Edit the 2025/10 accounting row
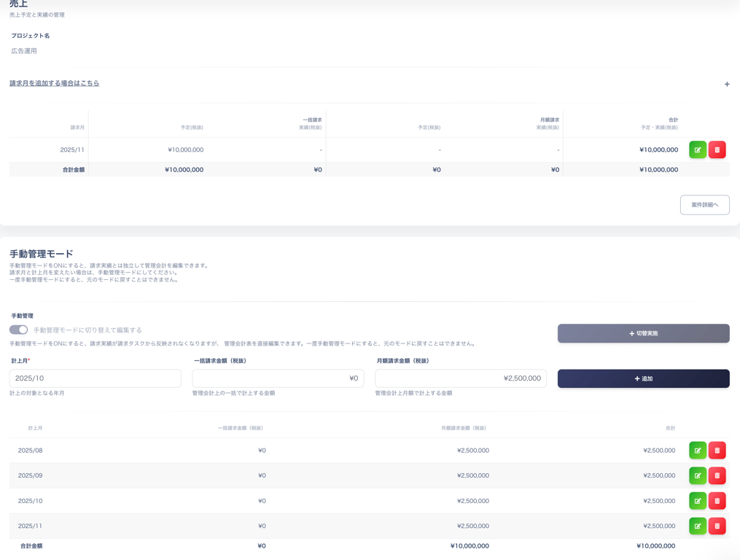Screen dimensions: 740x560 click(x=698, y=501)
